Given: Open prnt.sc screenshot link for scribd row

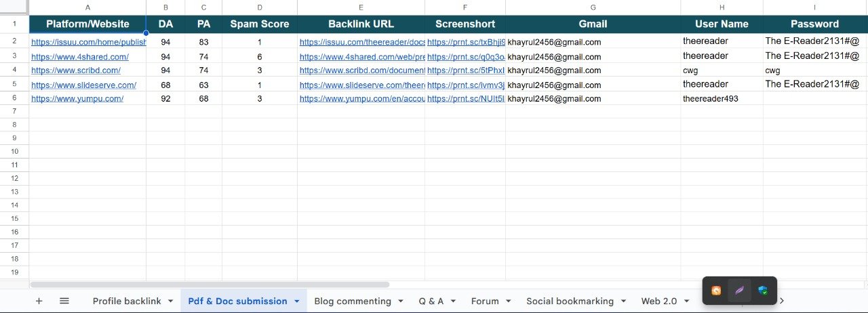Looking at the screenshot, I should tap(466, 70).
